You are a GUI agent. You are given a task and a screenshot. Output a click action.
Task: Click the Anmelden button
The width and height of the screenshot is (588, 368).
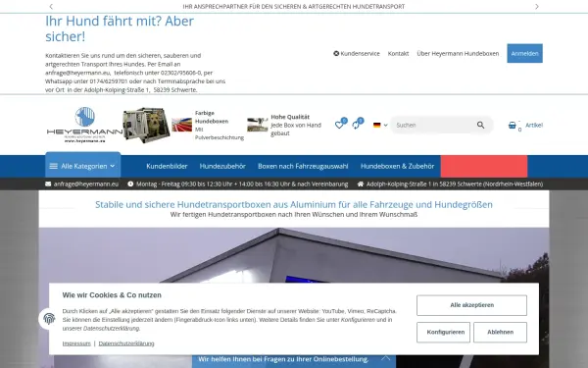click(x=524, y=53)
